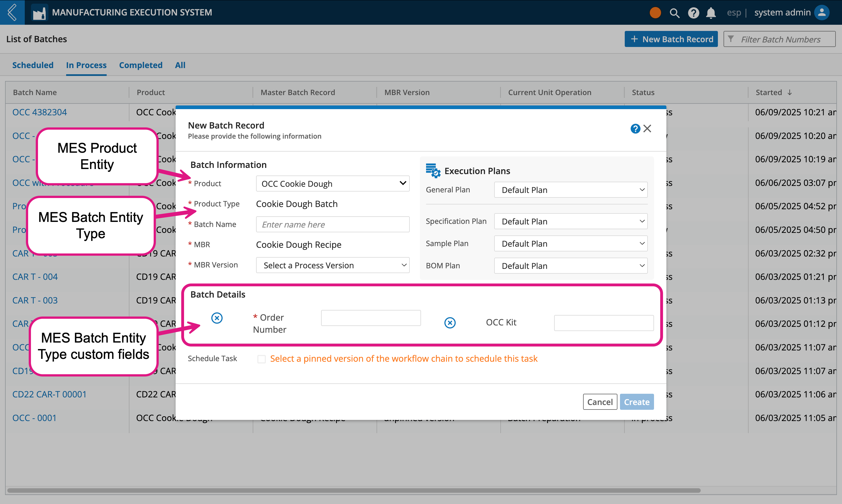Expand the Product dropdown
The image size is (842, 504).
point(333,183)
